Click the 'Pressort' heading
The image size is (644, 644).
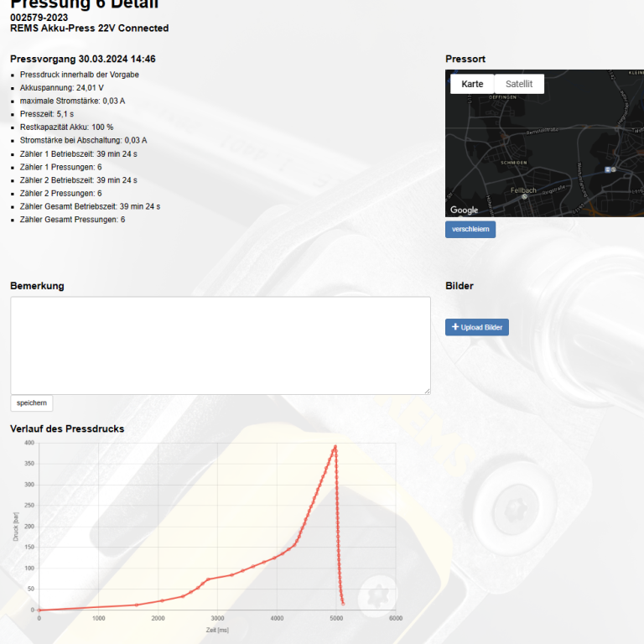pyautogui.click(x=465, y=60)
